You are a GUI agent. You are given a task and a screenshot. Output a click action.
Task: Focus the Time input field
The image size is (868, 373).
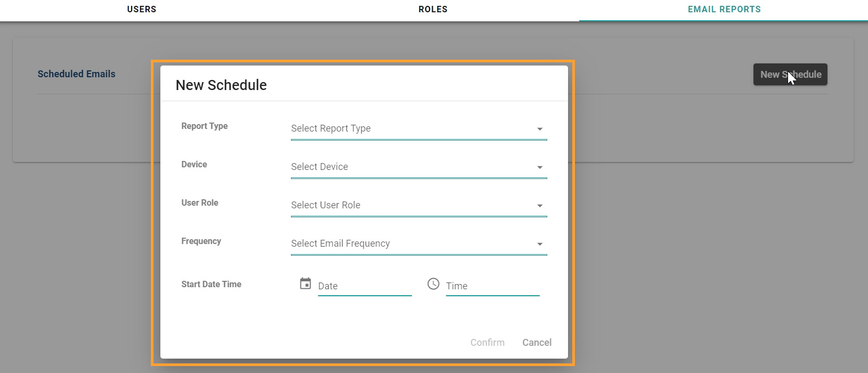click(x=492, y=286)
